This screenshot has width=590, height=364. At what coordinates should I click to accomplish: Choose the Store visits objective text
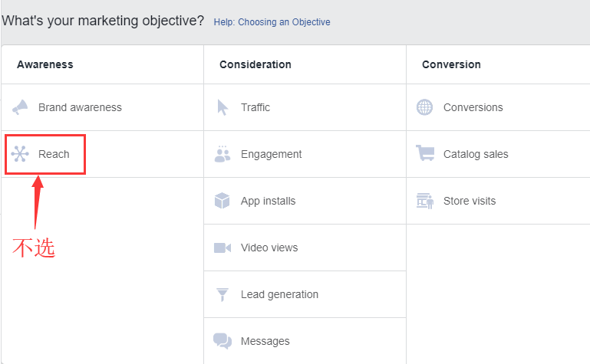470,201
